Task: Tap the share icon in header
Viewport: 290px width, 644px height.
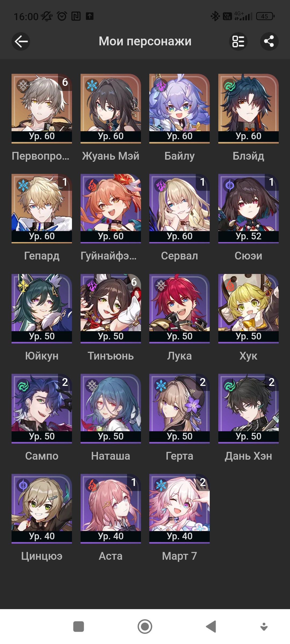Action: [x=269, y=41]
